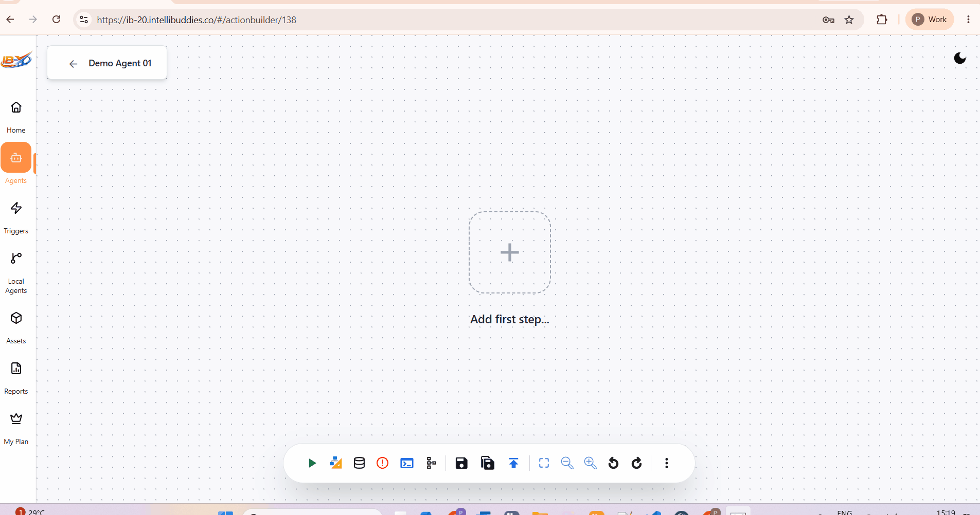Screen dimensions: 980x515
Task: Zoom in on the canvas
Action: (590, 463)
